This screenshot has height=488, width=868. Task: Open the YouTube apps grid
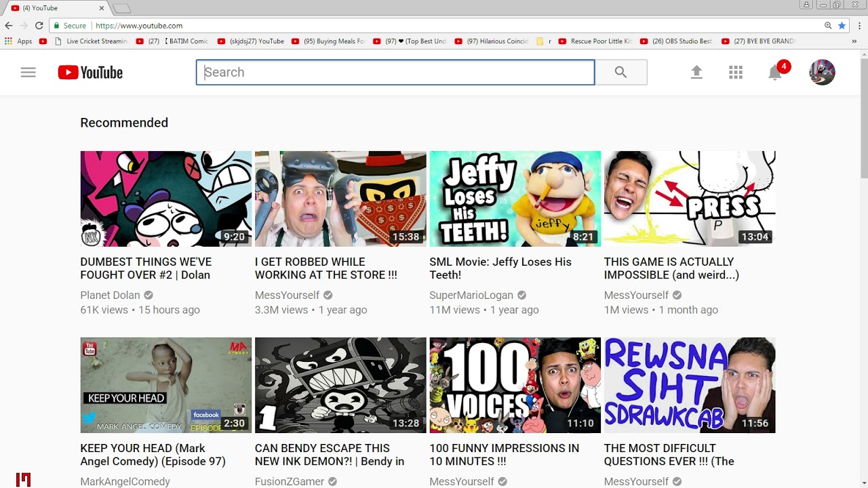coord(736,73)
